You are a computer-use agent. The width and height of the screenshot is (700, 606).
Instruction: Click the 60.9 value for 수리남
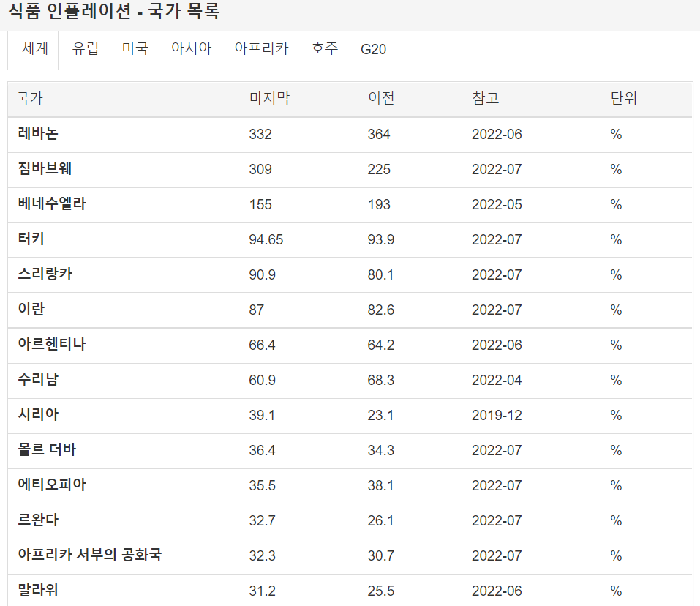point(262,381)
